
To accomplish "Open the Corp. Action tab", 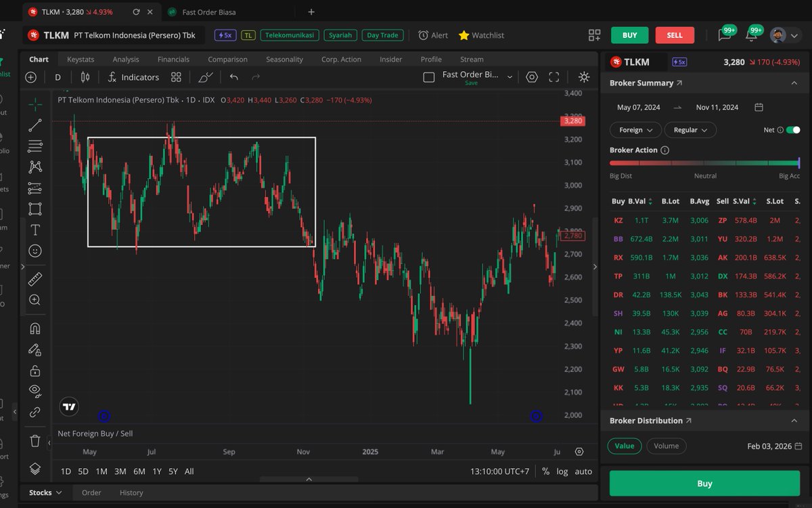I will (x=341, y=60).
